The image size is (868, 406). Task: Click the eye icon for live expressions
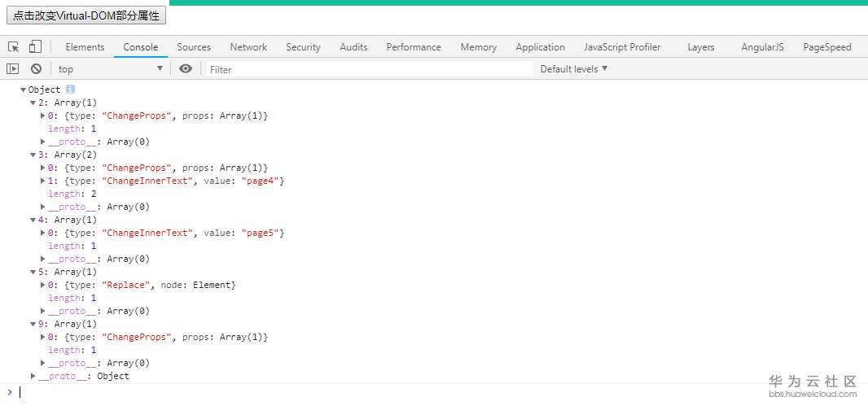click(186, 69)
